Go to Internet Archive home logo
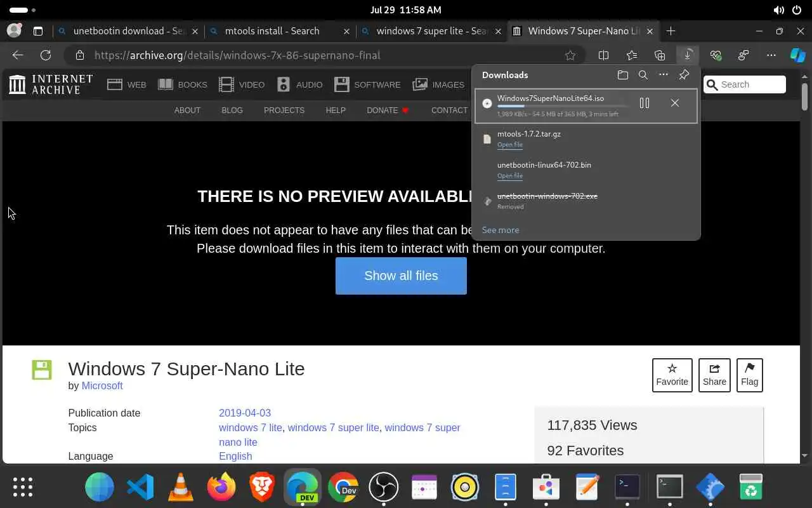The height and width of the screenshot is (508, 812). click(51, 84)
